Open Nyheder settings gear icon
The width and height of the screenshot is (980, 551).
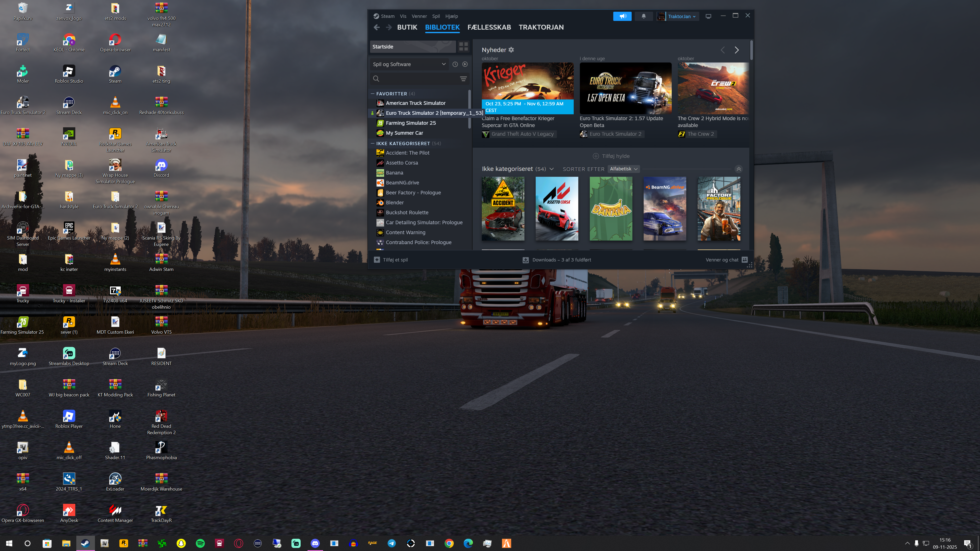point(511,50)
